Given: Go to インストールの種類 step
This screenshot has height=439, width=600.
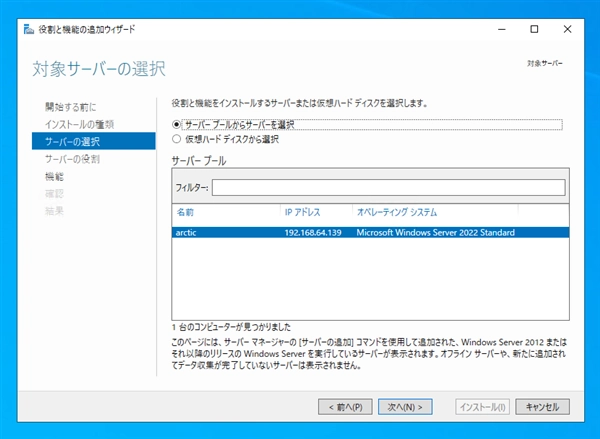Looking at the screenshot, I should [x=79, y=124].
